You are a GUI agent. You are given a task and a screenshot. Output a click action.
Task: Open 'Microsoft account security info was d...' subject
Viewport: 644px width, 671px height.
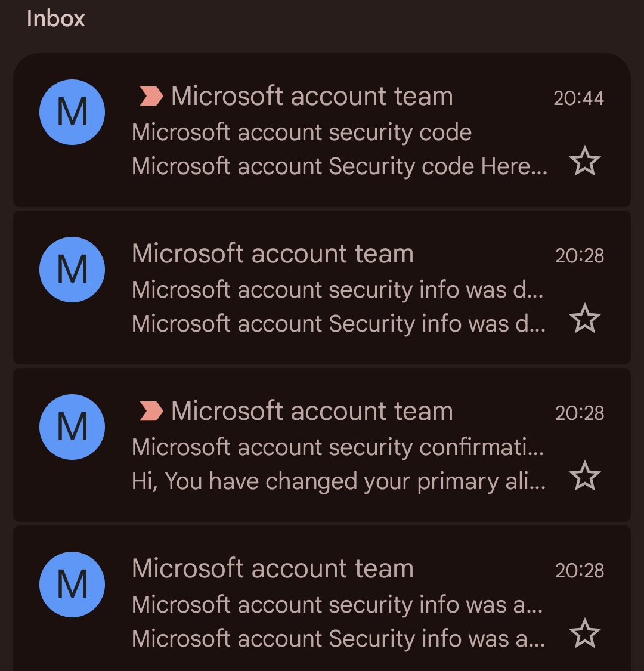(x=338, y=290)
